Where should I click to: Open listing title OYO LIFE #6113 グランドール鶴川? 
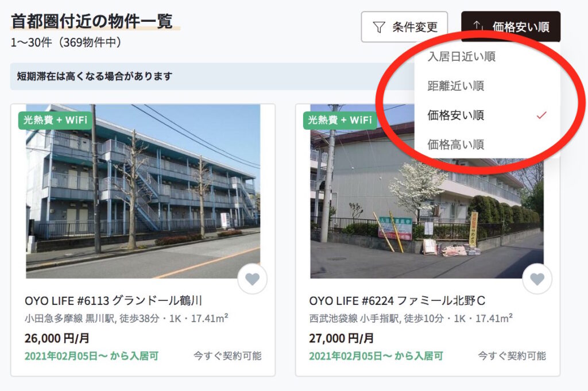[113, 301]
